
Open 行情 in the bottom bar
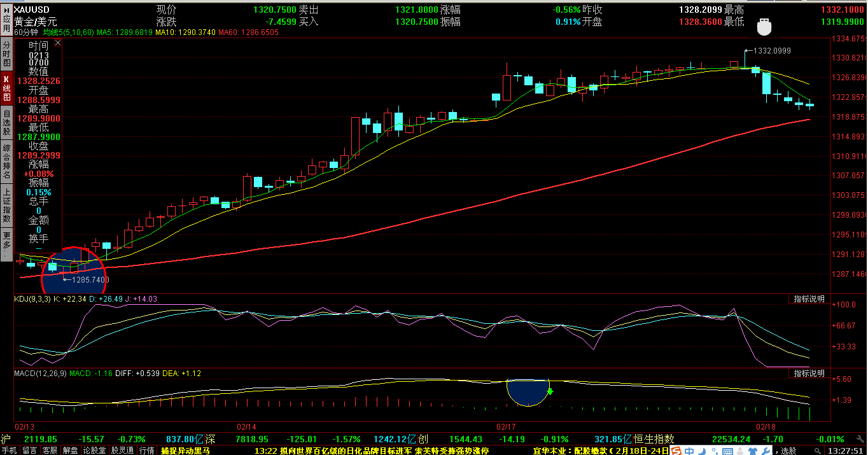(147, 450)
